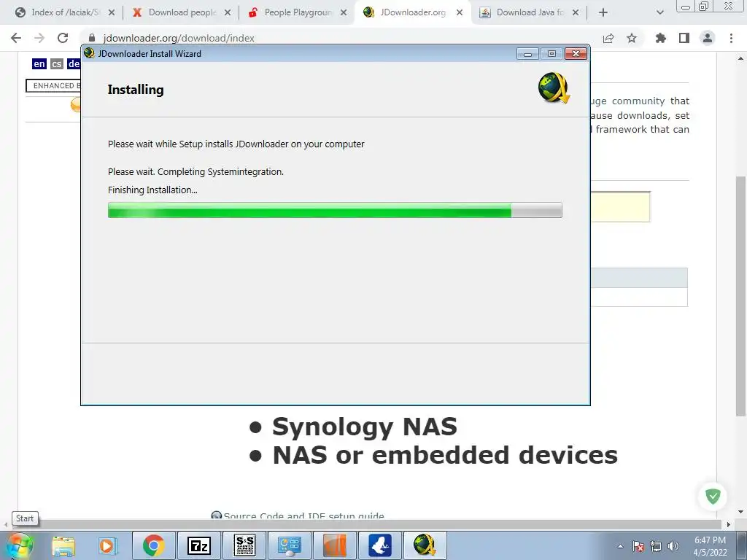Open network status tray icon

click(656, 546)
